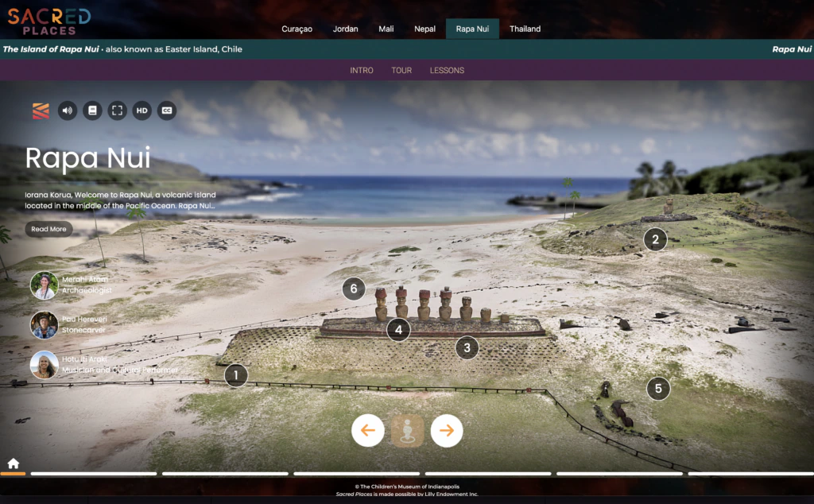The height and width of the screenshot is (504, 814).
Task: Click Children's Museum of Indianapolis copyright
Action: click(x=407, y=487)
